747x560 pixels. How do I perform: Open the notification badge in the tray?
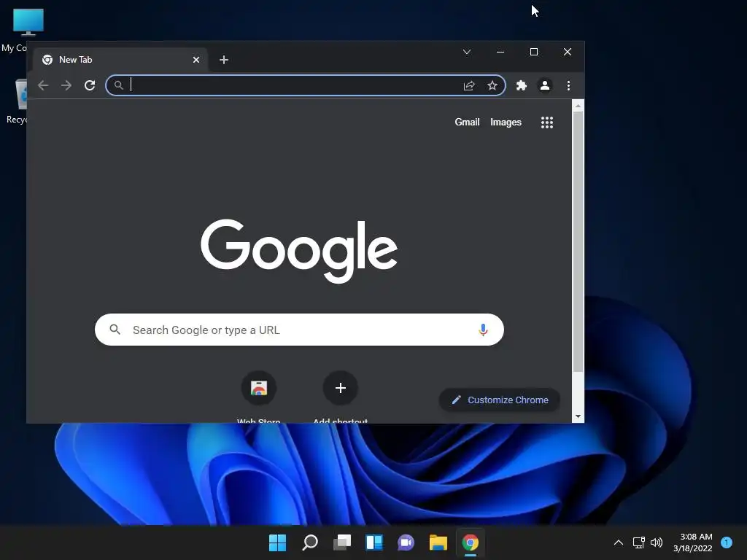727,542
